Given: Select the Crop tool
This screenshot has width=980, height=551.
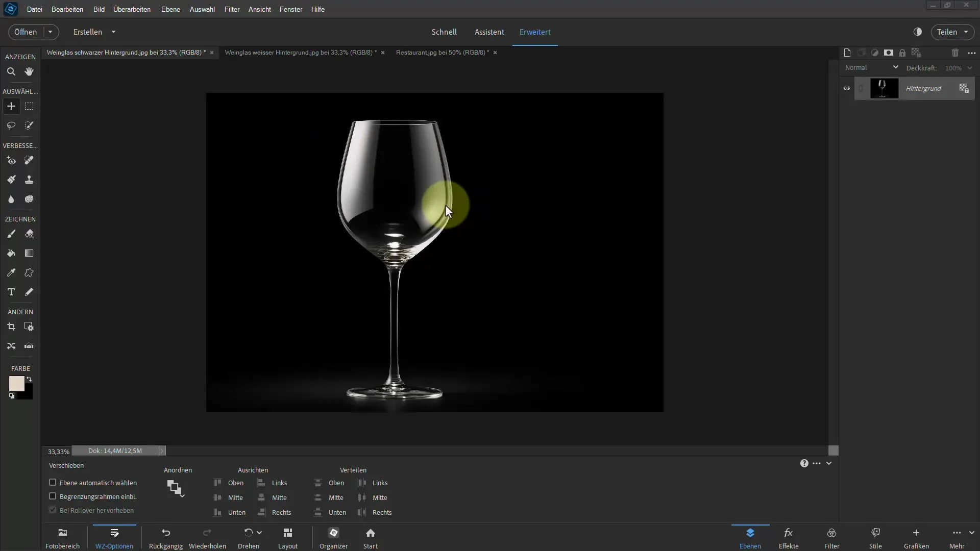Looking at the screenshot, I should click(x=11, y=327).
